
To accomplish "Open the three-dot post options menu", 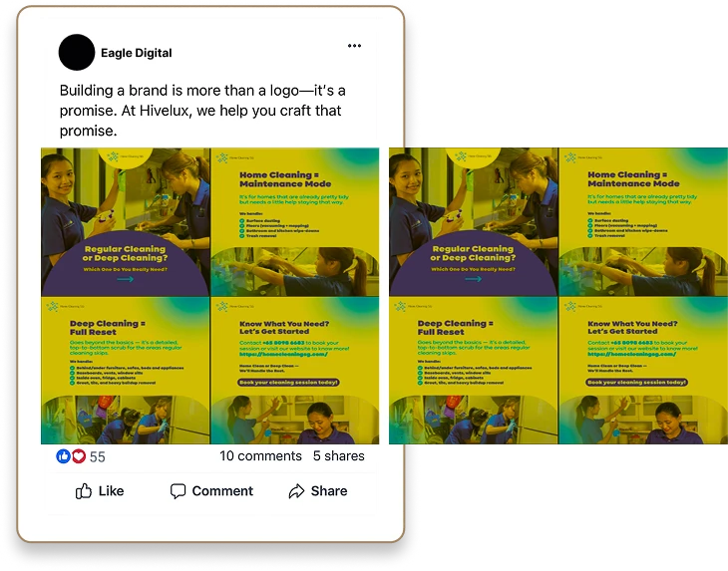I will pyautogui.click(x=354, y=46).
